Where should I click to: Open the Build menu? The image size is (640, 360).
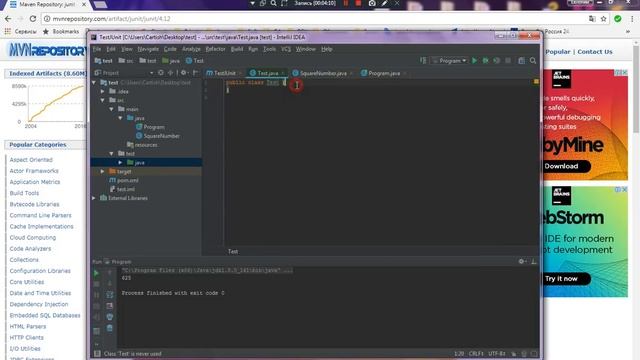click(x=237, y=49)
